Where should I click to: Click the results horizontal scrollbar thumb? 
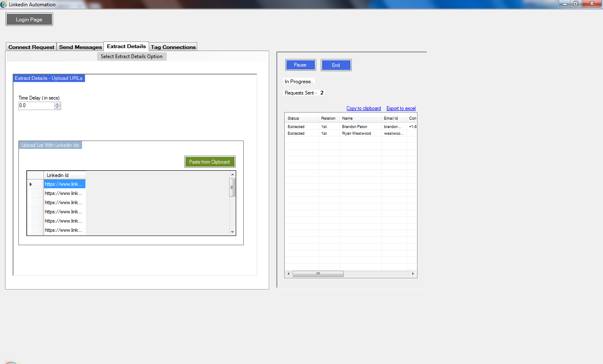tap(318, 274)
